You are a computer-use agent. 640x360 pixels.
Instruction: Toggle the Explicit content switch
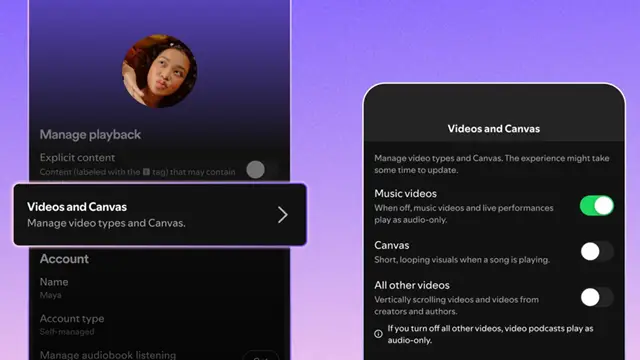tap(262, 169)
